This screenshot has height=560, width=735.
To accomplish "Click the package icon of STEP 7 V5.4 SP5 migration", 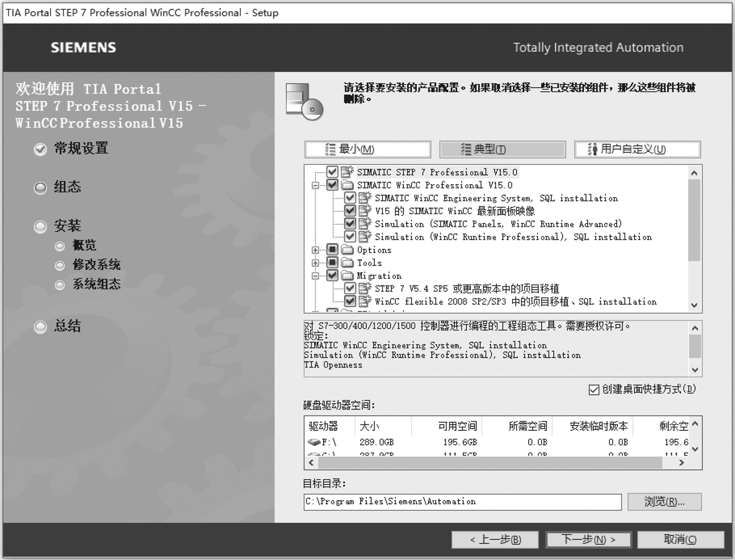I will [365, 288].
